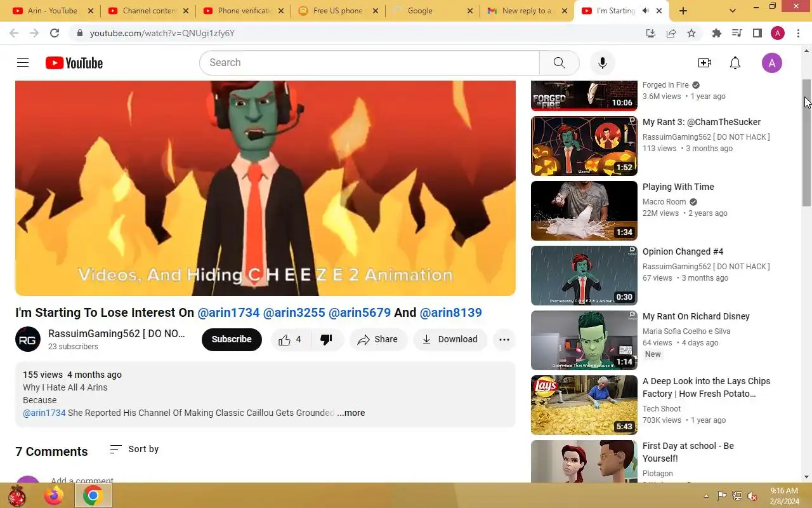Open the account avatar menu in YouTube header
The width and height of the screenshot is (812, 508).
point(771,63)
